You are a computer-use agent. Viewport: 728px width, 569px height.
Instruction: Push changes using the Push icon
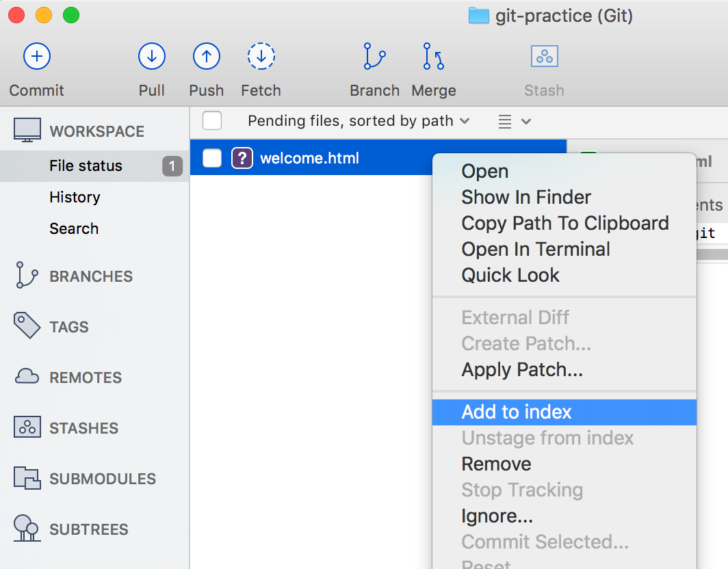(206, 57)
